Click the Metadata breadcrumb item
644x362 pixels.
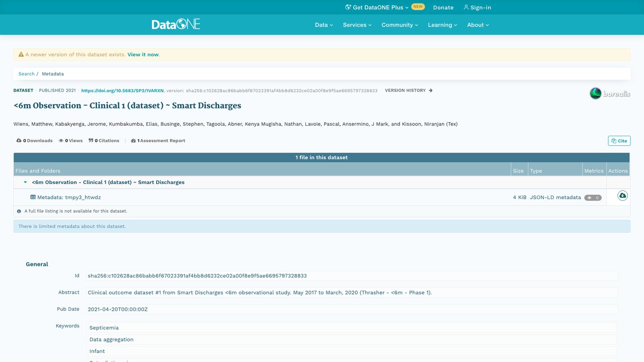click(53, 73)
